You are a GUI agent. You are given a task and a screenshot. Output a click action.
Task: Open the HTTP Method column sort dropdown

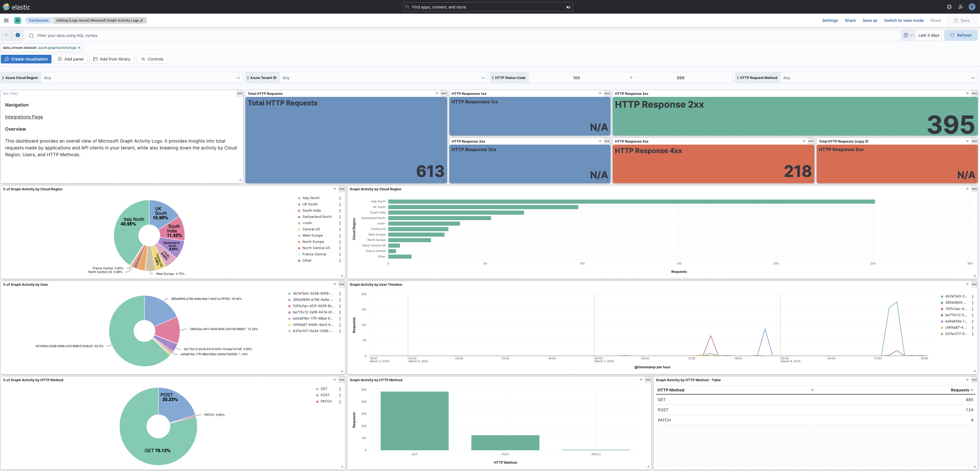(x=812, y=389)
